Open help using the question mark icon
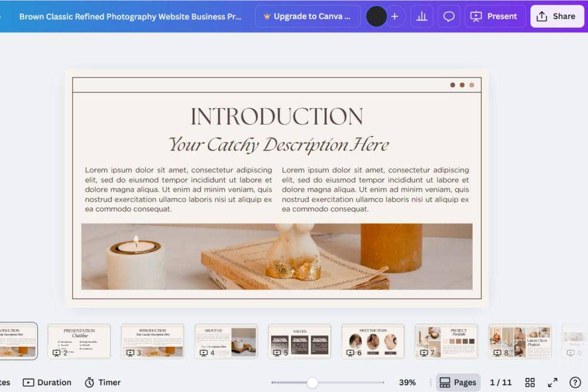The width and height of the screenshot is (588, 392). pos(576,382)
